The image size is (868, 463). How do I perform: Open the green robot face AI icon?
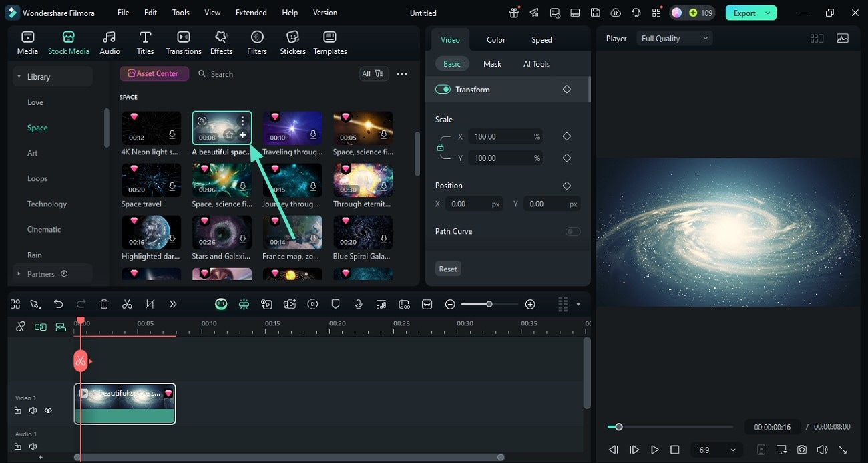click(x=221, y=304)
